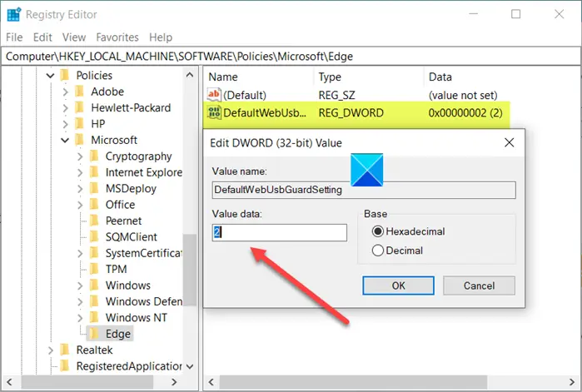582x392 pixels.
Task: Expand the MSDeploy tree node
Action: (80, 189)
